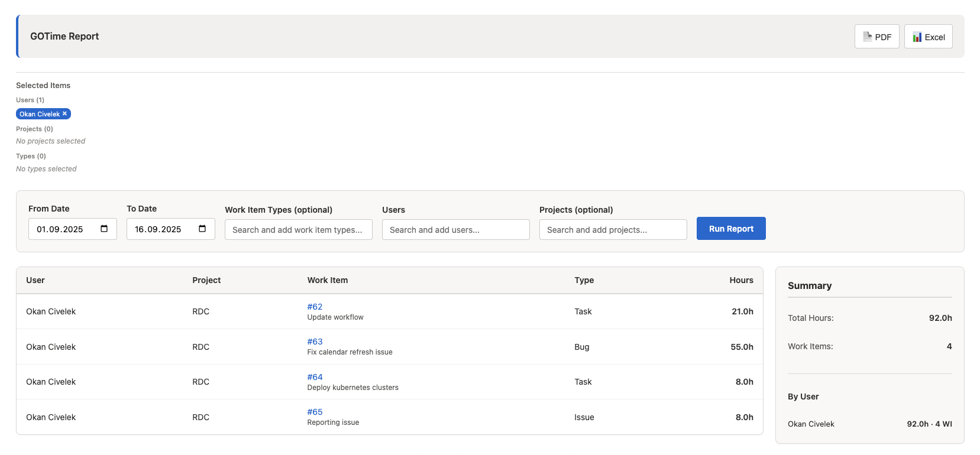Click the Type column header
This screenshot has height=455, width=980.
tap(584, 280)
